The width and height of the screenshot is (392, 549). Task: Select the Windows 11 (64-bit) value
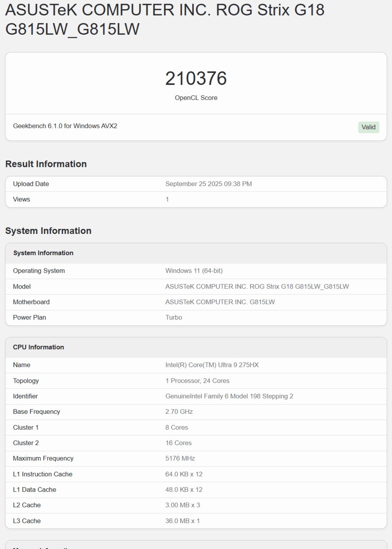coord(194,271)
